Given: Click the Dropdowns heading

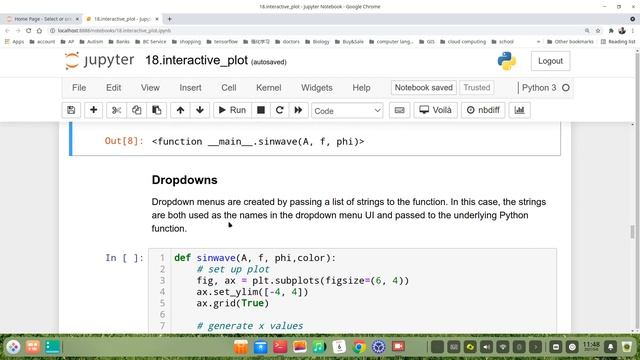Looking at the screenshot, I should coord(184,180).
